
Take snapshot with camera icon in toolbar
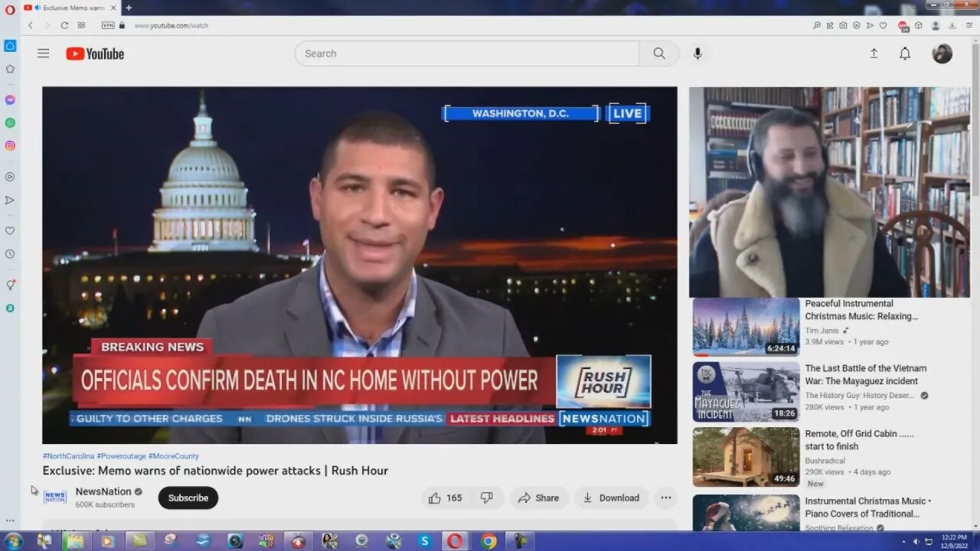843,25
